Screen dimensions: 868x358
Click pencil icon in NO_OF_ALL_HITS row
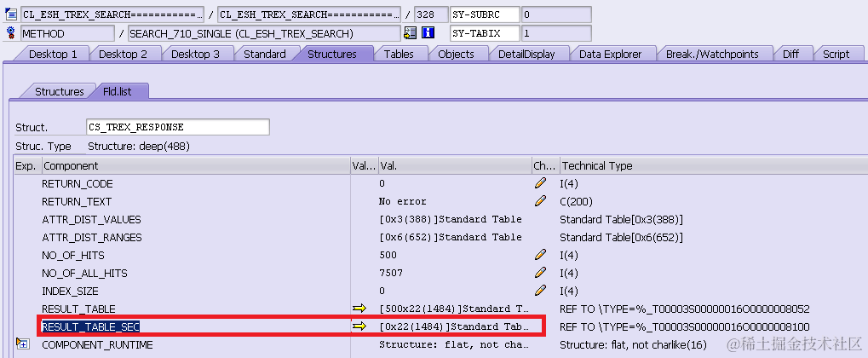click(541, 273)
